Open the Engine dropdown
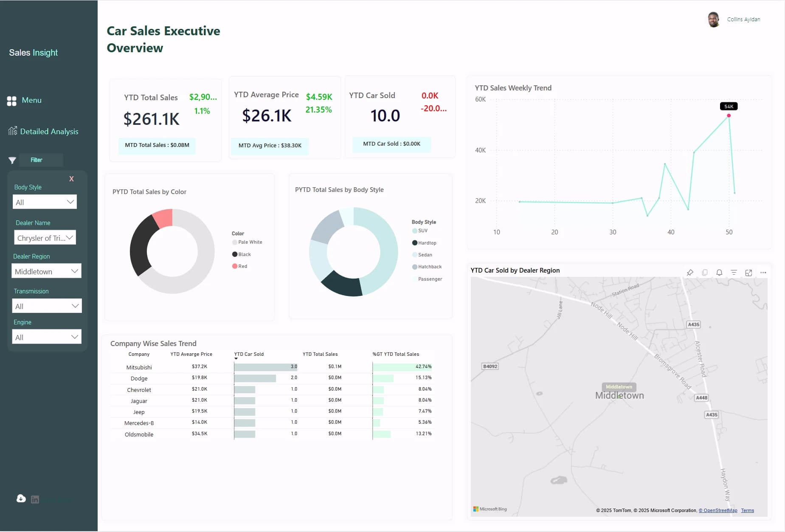785x532 pixels. click(47, 337)
